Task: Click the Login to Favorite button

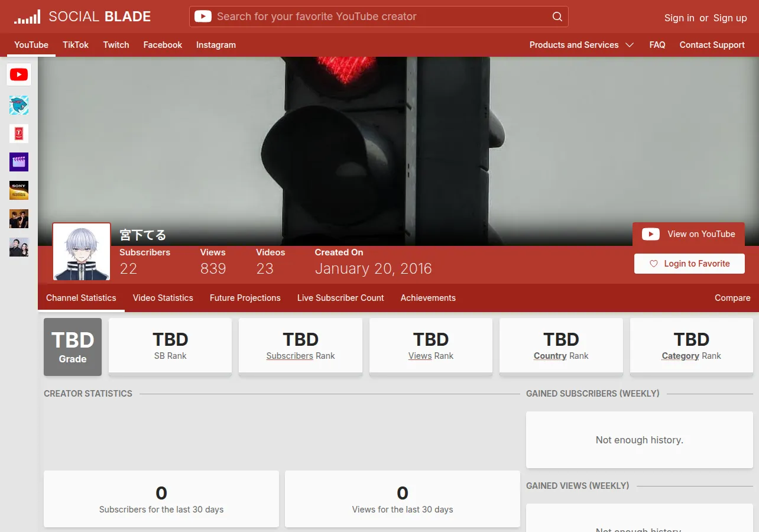Action: coord(689,264)
